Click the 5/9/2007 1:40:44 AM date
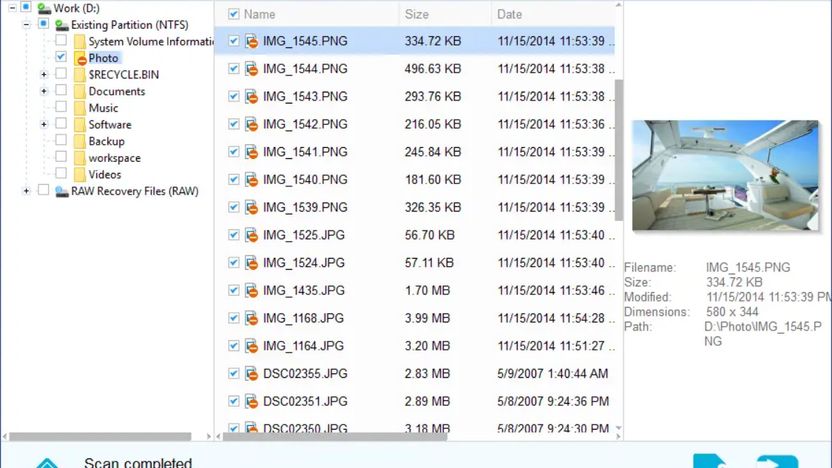Image resolution: width=832 pixels, height=468 pixels. 552,374
